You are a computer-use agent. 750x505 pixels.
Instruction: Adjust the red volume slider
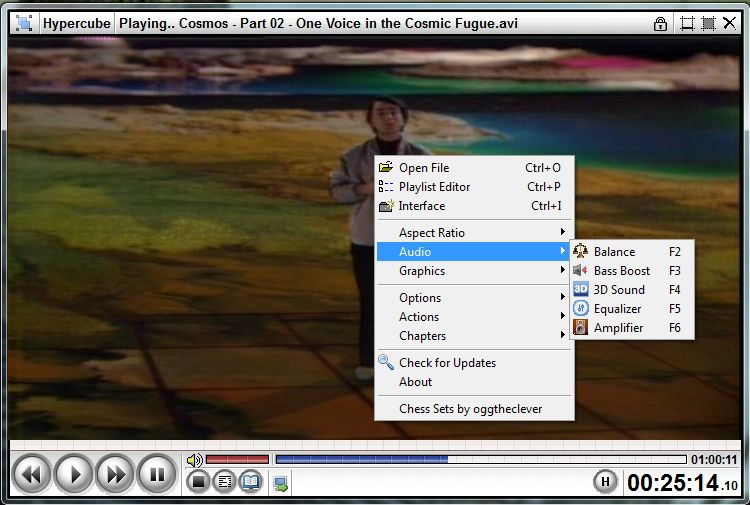click(238, 460)
